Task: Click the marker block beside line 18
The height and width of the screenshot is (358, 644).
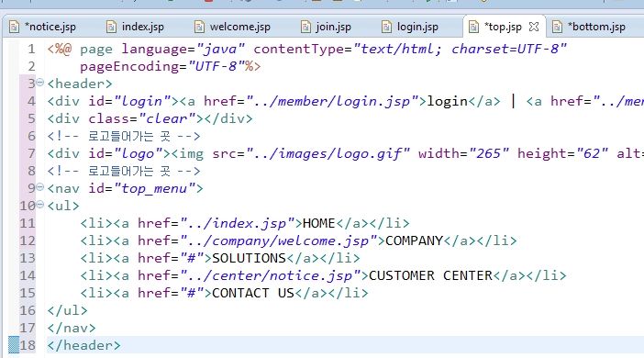Action: point(14,345)
